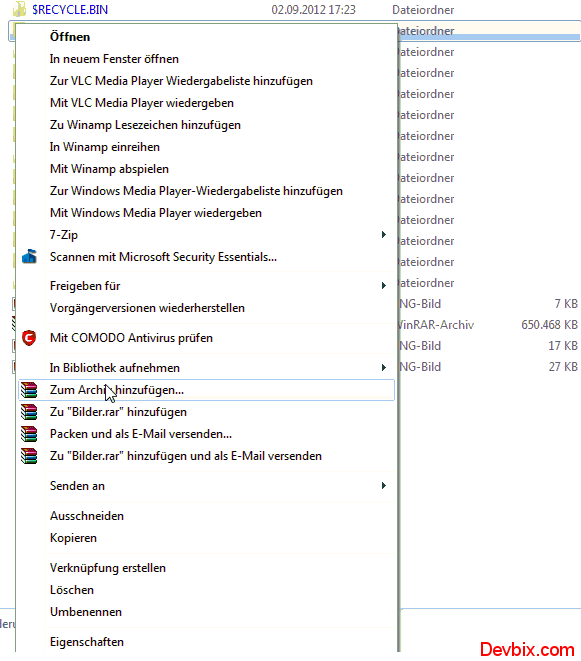
Task: Expand the 'Senden an' submenu arrow
Action: coord(384,486)
